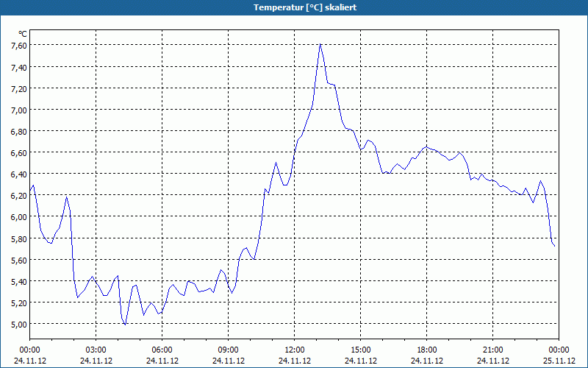Click the 03:00 time label

coord(96,350)
